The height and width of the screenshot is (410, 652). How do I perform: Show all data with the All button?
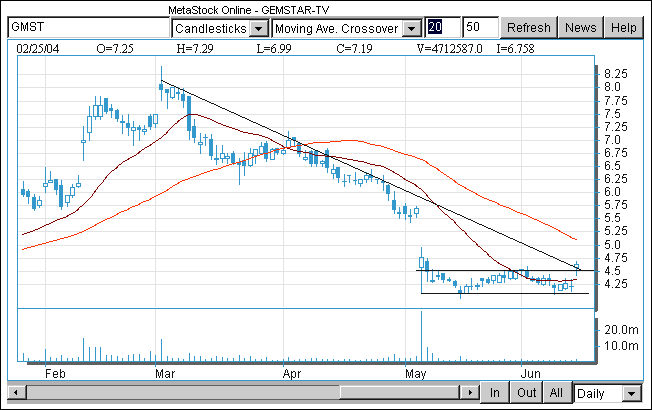click(556, 393)
